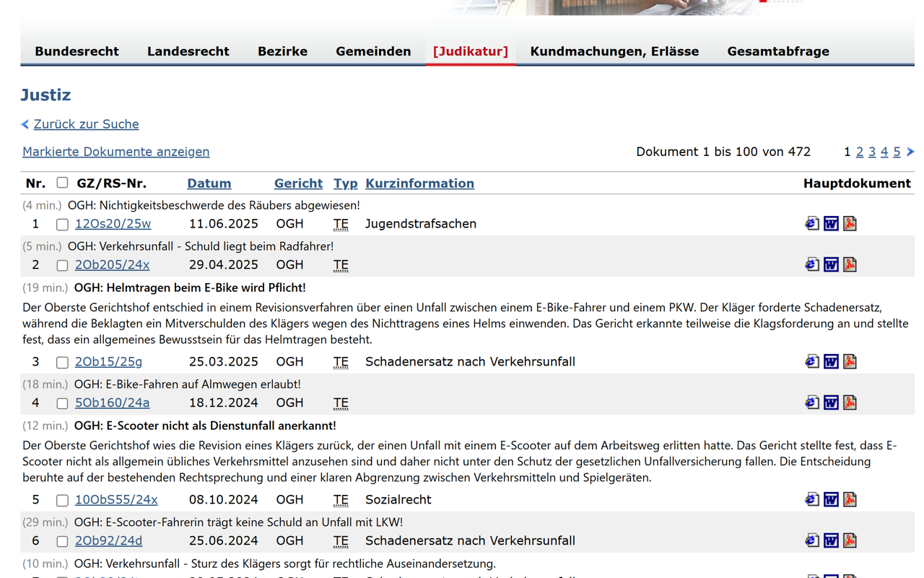The width and height of the screenshot is (924, 578).
Task: Switch to the Gemeinden tab
Action: coord(373,51)
